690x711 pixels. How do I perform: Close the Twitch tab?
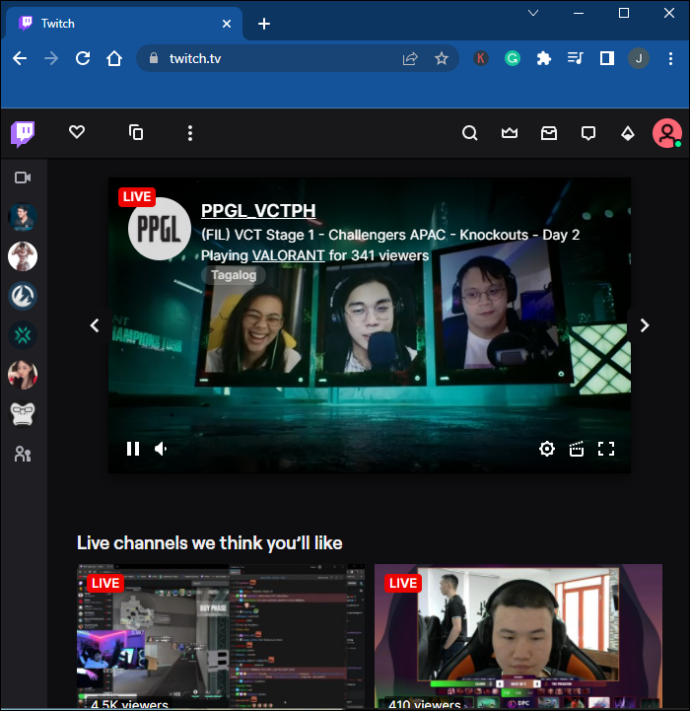[227, 24]
